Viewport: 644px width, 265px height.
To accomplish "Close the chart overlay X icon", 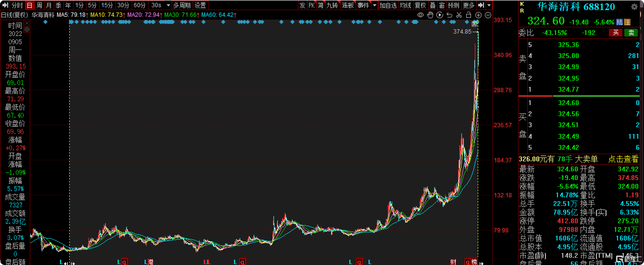I will click(475, 24).
